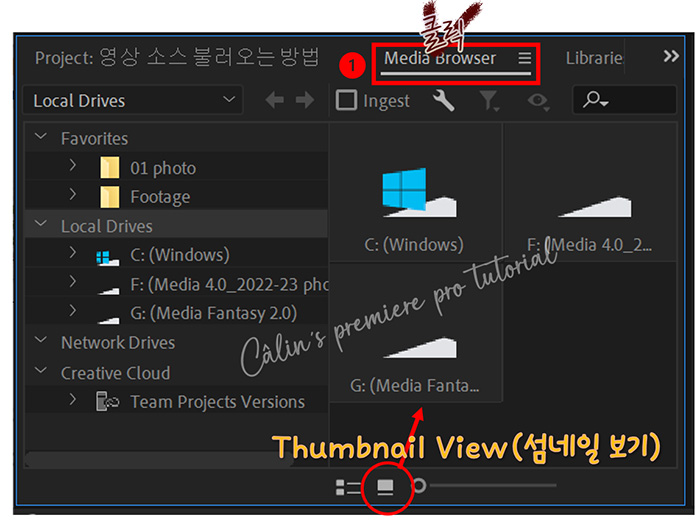Collapse the Creative Cloud section

(41, 371)
